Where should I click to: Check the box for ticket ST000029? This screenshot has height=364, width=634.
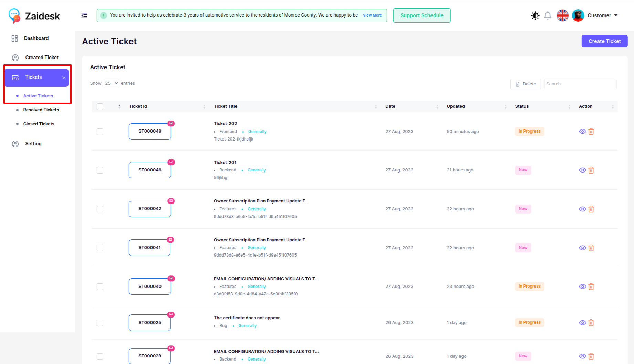100,356
